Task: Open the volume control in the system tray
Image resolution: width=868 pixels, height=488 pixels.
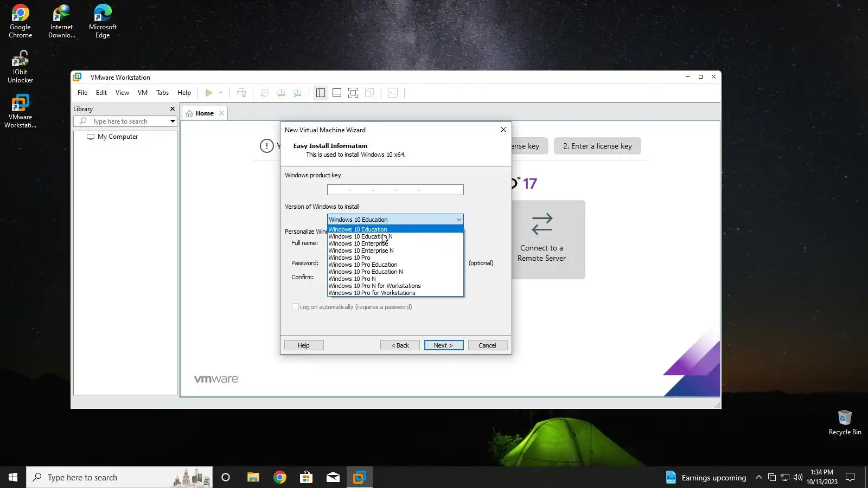Action: [x=797, y=477]
